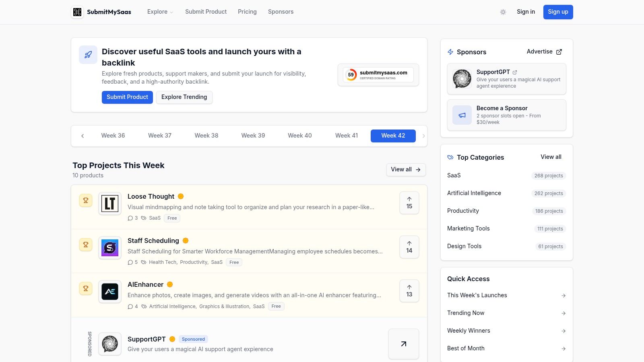This screenshot has height=362, width=644.
Task: Open the submitmysaas.com domain rating badge
Action: (x=378, y=75)
